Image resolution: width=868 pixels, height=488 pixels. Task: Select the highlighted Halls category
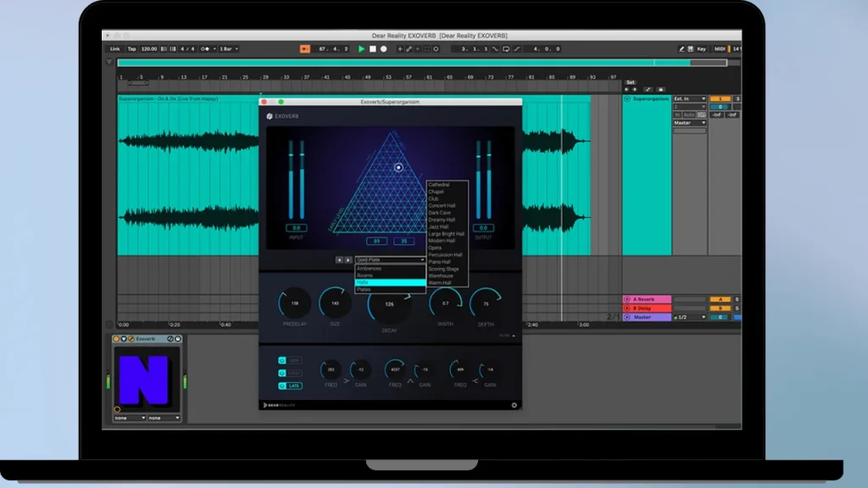point(390,282)
